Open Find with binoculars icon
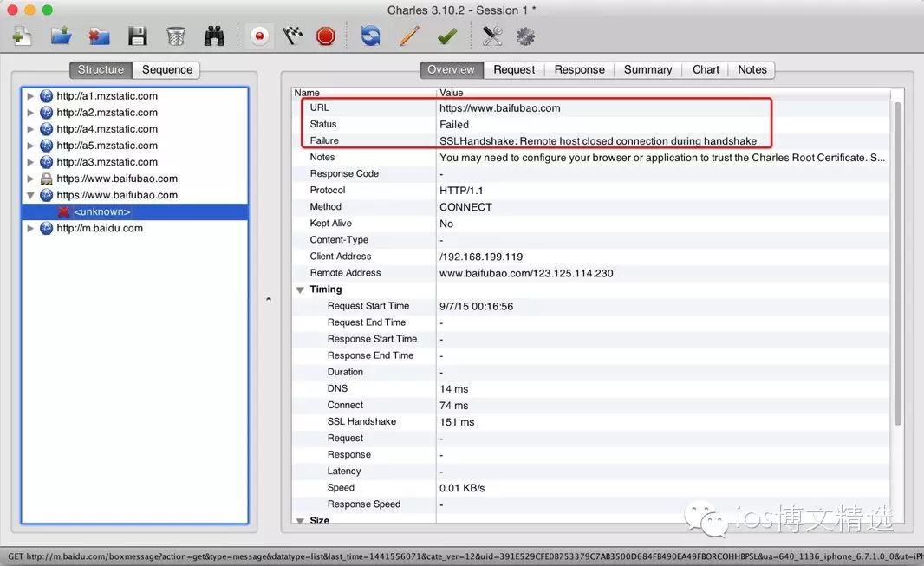This screenshot has width=924, height=566. click(x=214, y=36)
